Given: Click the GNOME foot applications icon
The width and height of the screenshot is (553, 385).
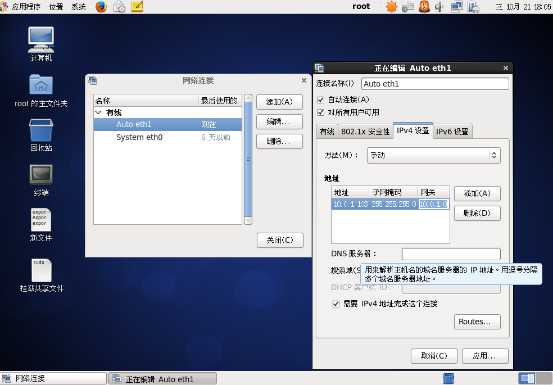Looking at the screenshot, I should (x=4, y=6).
